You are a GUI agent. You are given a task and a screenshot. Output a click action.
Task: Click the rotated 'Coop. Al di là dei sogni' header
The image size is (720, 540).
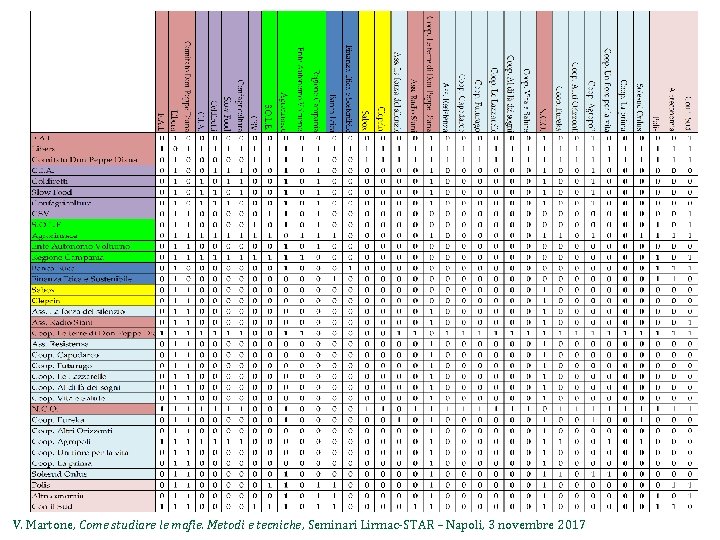(510, 94)
